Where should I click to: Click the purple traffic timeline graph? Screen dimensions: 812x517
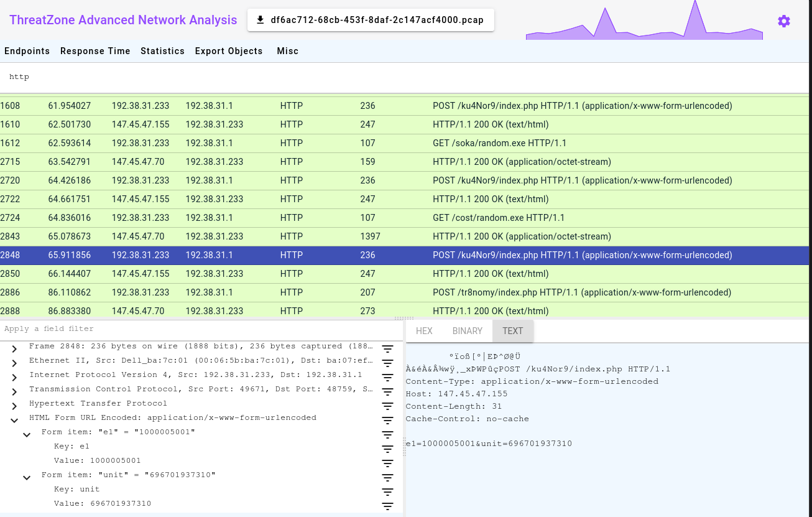coord(644,21)
